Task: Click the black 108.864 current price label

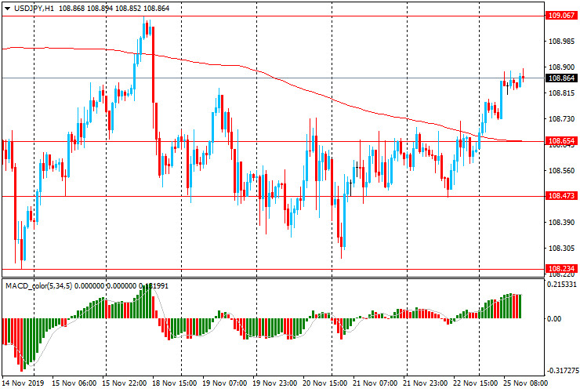Action: [x=561, y=78]
